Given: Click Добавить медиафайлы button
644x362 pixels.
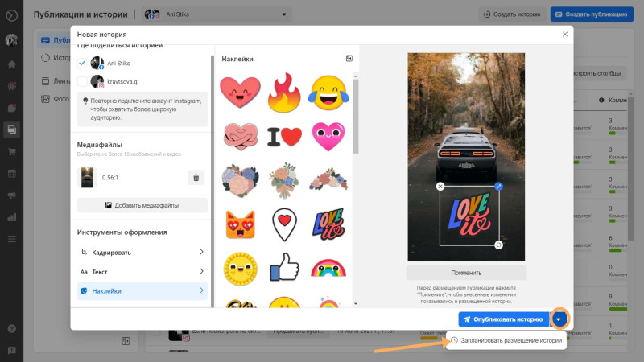Looking at the screenshot, I should point(142,205).
